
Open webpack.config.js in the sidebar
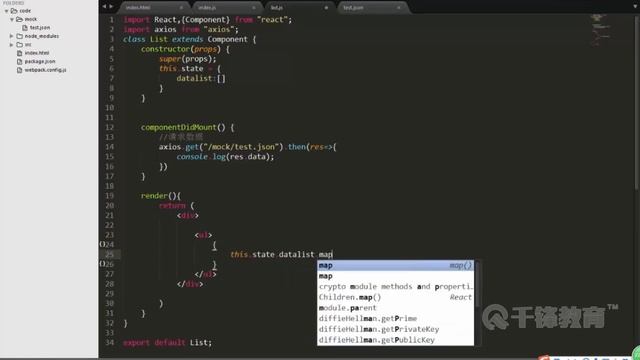pyautogui.click(x=45, y=70)
